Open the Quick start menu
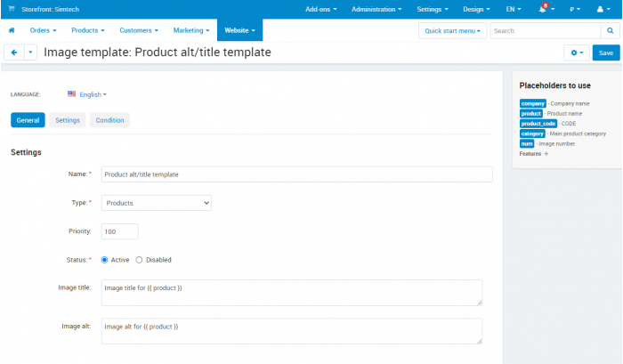The width and height of the screenshot is (623, 364). [452, 30]
